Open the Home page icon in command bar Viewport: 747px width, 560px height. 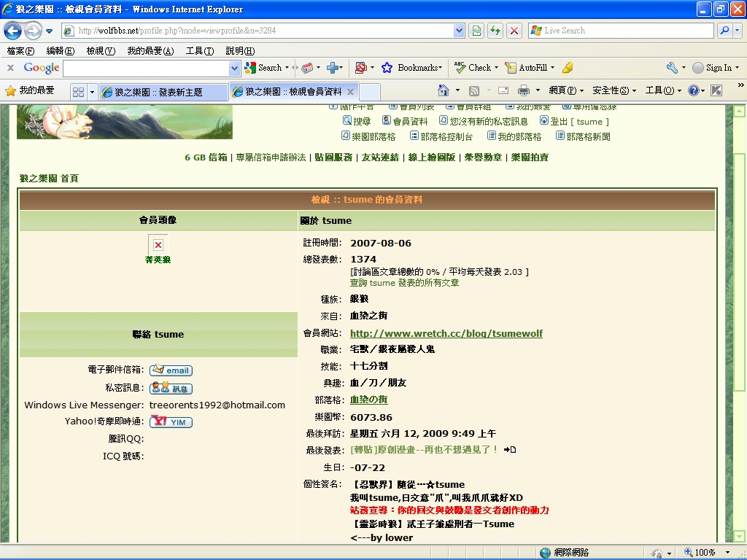tap(443, 90)
